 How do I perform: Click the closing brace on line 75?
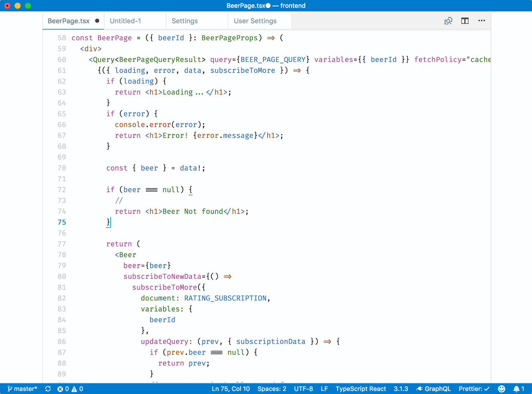pos(108,222)
